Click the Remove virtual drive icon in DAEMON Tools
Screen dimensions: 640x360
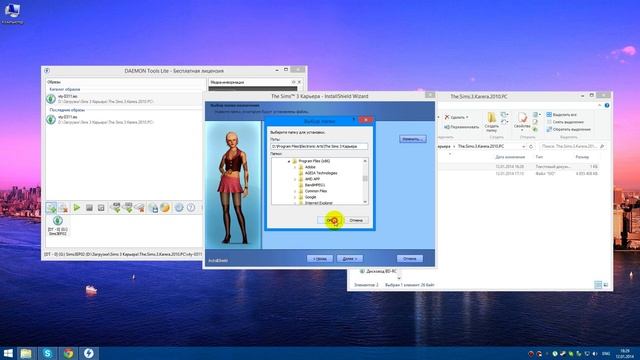[140, 208]
